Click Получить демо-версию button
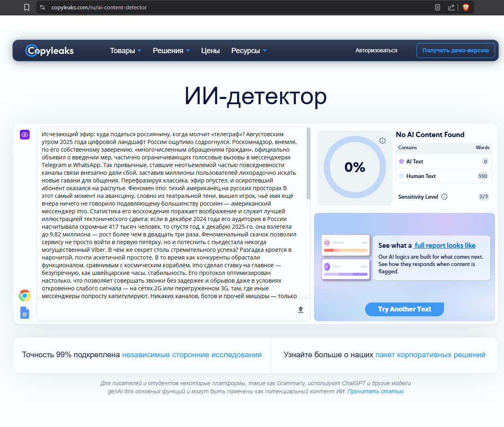504x427 pixels. pyautogui.click(x=456, y=51)
